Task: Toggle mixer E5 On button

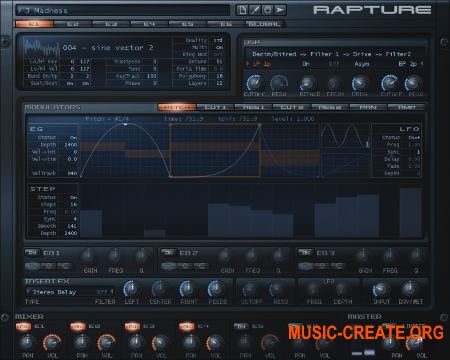Action: pos(241,326)
